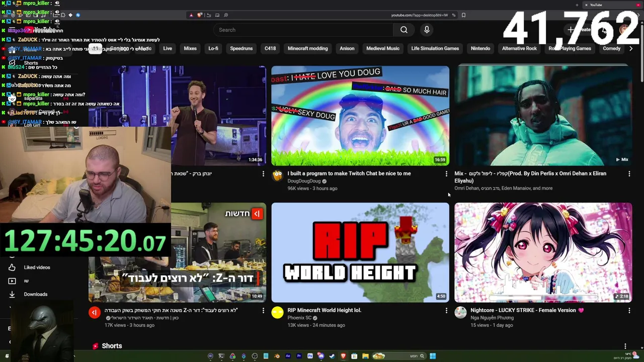The image size is (644, 362).
Task: Select the Anison filter chip
Action: coord(347,48)
